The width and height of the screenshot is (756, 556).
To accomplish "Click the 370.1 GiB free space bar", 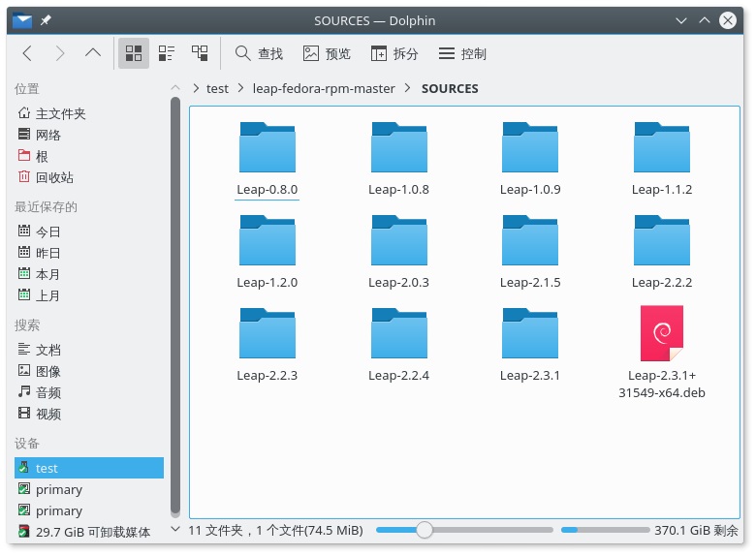I will [x=605, y=530].
